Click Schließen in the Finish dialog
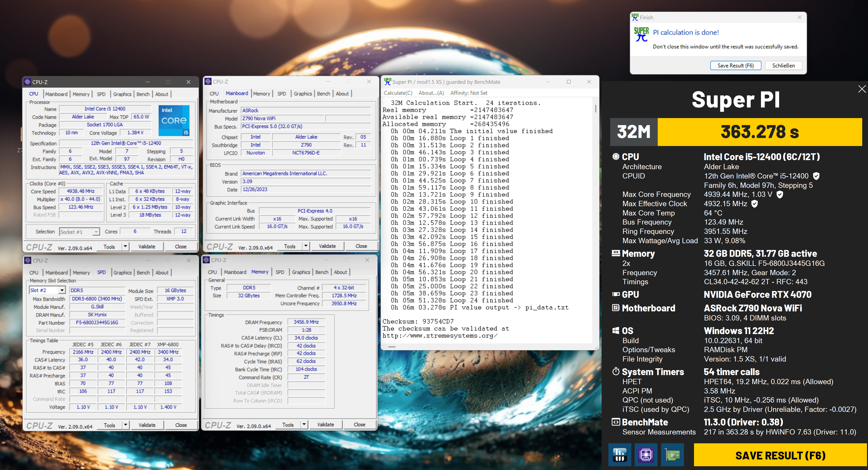The height and width of the screenshot is (470, 868). pyautogui.click(x=783, y=65)
